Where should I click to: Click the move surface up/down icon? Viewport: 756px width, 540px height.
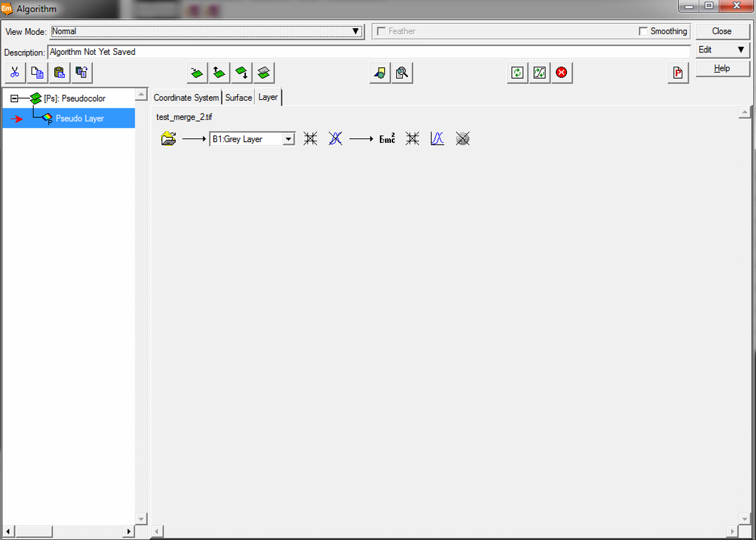[219, 73]
